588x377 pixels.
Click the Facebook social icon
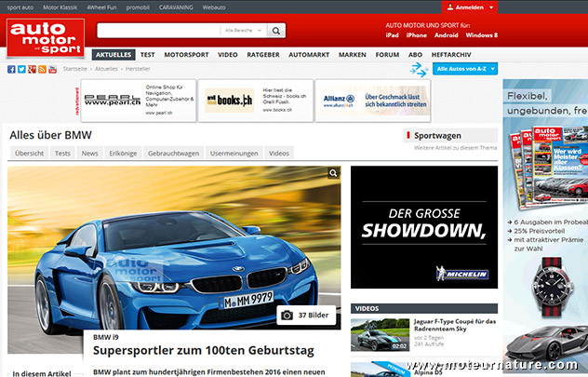point(11,69)
